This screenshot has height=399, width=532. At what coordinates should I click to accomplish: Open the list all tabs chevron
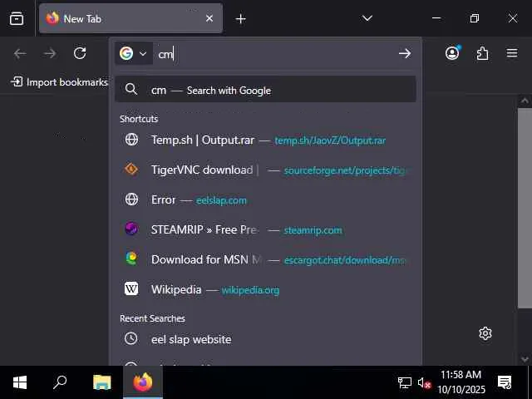coord(367,18)
